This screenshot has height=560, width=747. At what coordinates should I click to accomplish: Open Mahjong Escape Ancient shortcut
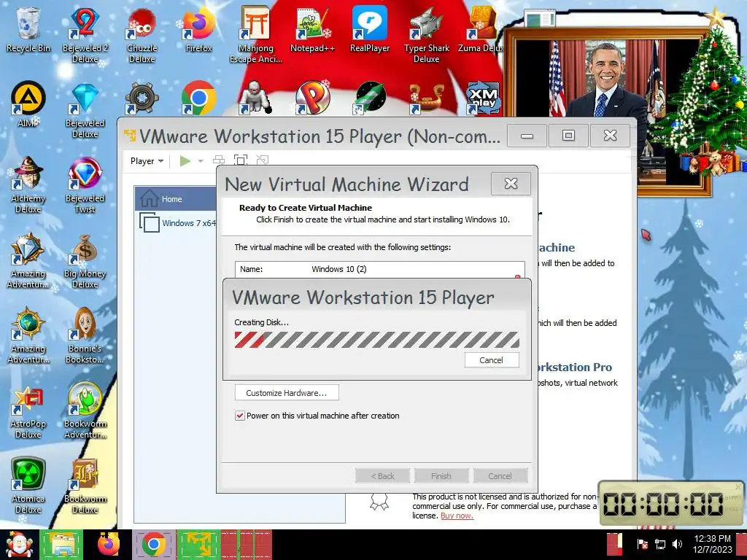[x=256, y=34]
